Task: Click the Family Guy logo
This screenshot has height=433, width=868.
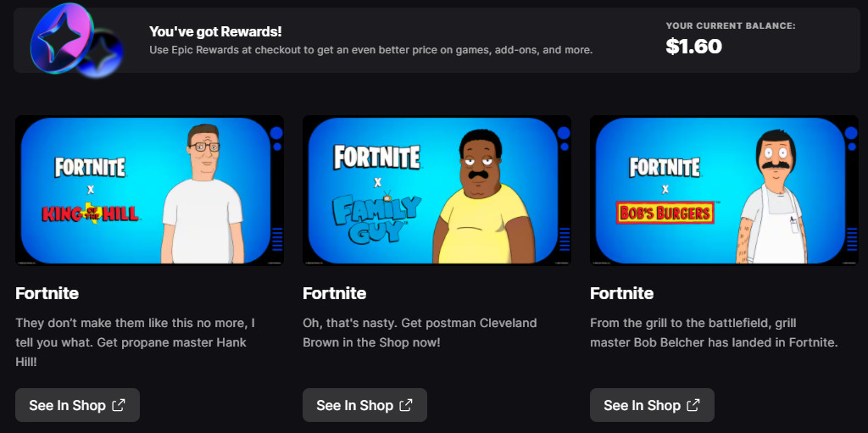Action: pyautogui.click(x=376, y=218)
